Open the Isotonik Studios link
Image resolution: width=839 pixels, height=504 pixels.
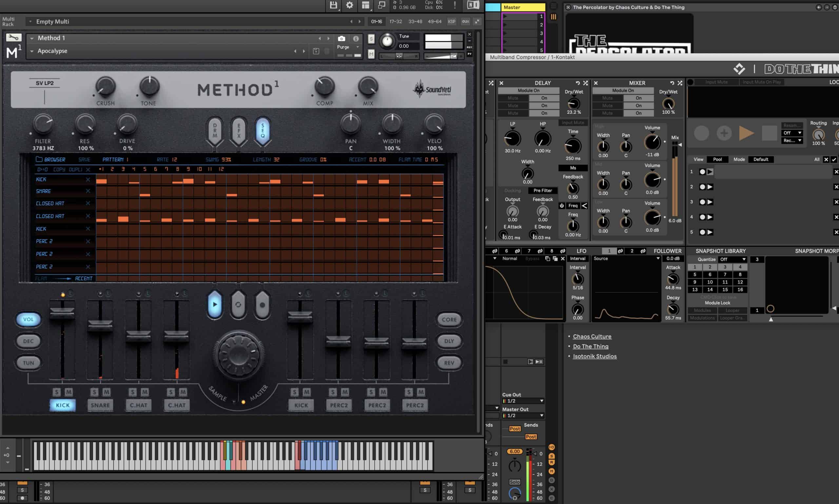point(595,356)
